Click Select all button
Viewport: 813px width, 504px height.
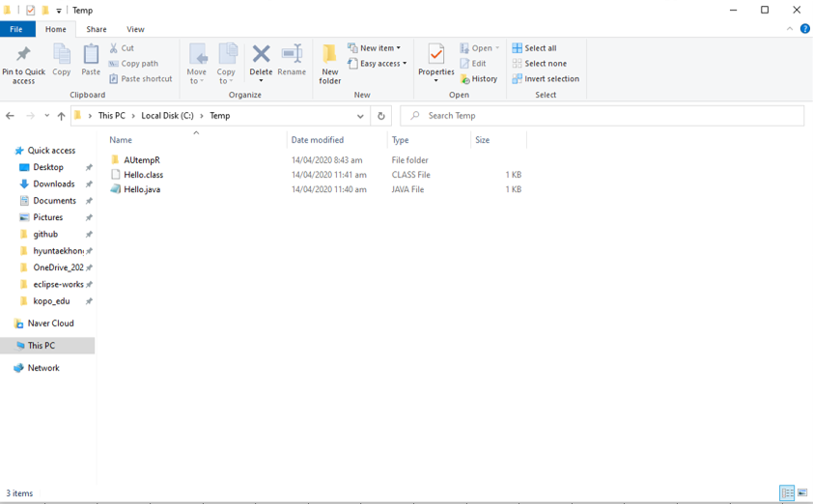pyautogui.click(x=534, y=48)
